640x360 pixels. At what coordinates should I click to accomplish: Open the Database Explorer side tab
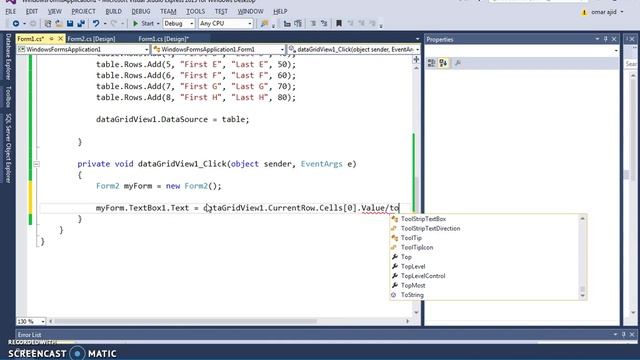[8, 57]
